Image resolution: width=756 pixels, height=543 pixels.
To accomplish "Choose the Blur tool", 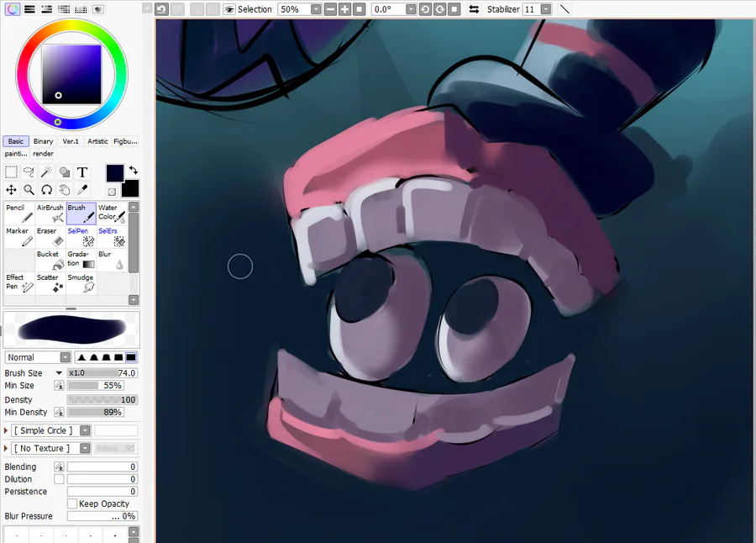I will click(x=112, y=260).
